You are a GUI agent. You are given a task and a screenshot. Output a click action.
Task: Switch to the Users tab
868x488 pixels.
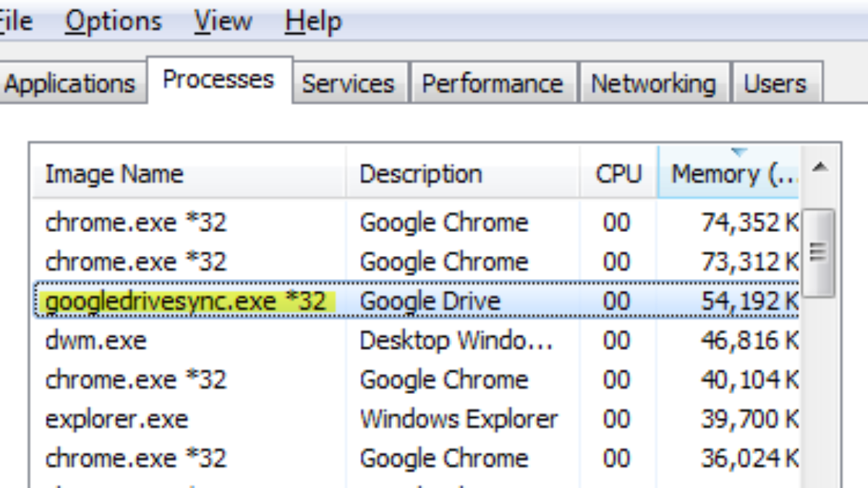coord(775,84)
